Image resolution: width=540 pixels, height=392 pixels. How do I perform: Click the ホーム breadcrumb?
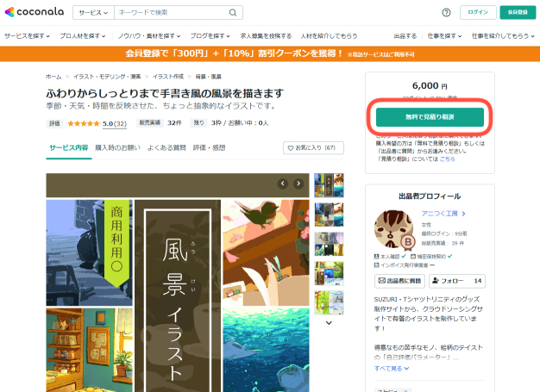53,77
